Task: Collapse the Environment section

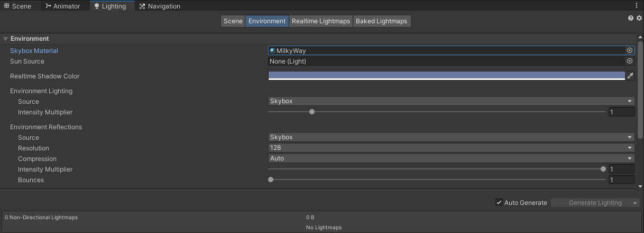Action: pos(6,39)
